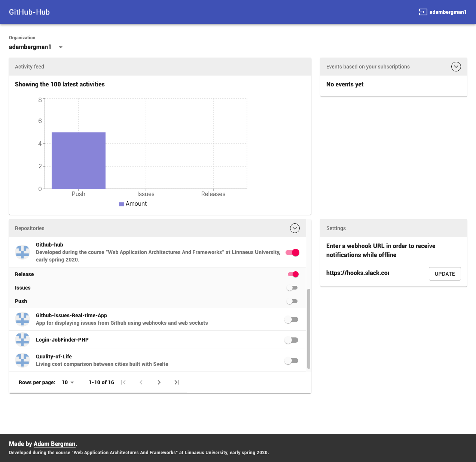Image resolution: width=476 pixels, height=462 pixels.
Task: Click 'Showing the 100 latest activities' heading
Action: 60,85
